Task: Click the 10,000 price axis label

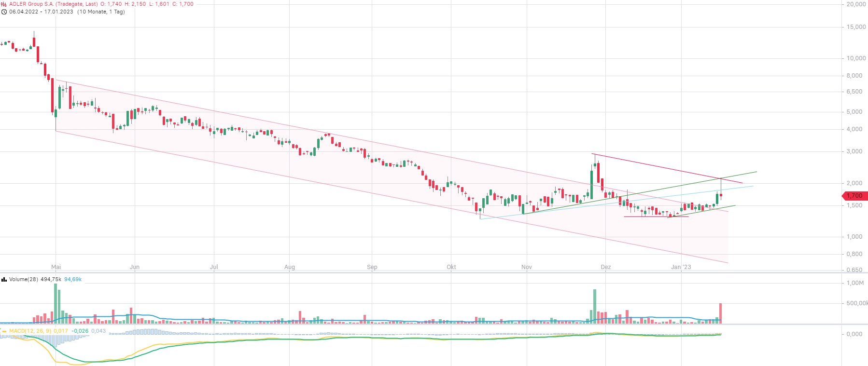Action: (856, 58)
